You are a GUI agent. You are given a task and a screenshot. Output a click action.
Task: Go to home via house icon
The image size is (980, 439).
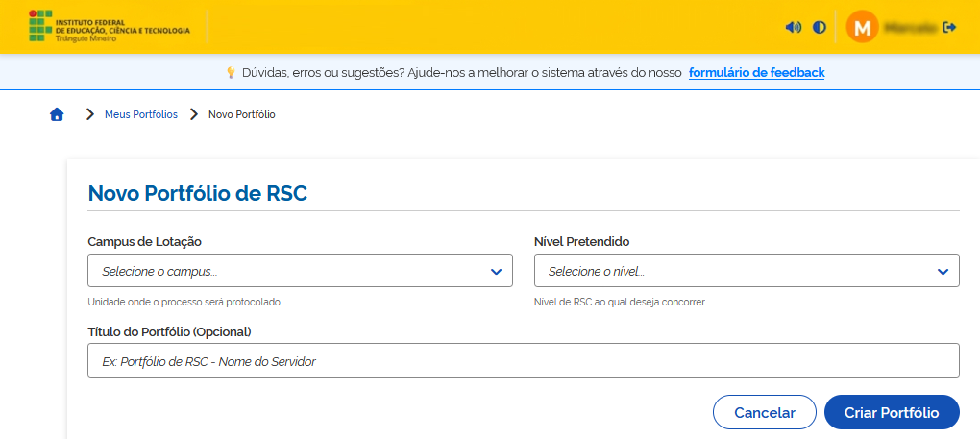[57, 114]
